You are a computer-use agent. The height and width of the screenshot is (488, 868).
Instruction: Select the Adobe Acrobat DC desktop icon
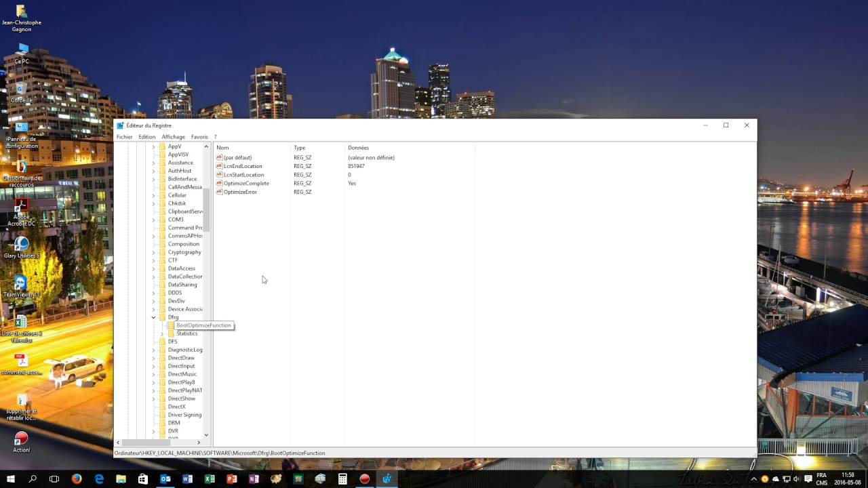click(22, 212)
